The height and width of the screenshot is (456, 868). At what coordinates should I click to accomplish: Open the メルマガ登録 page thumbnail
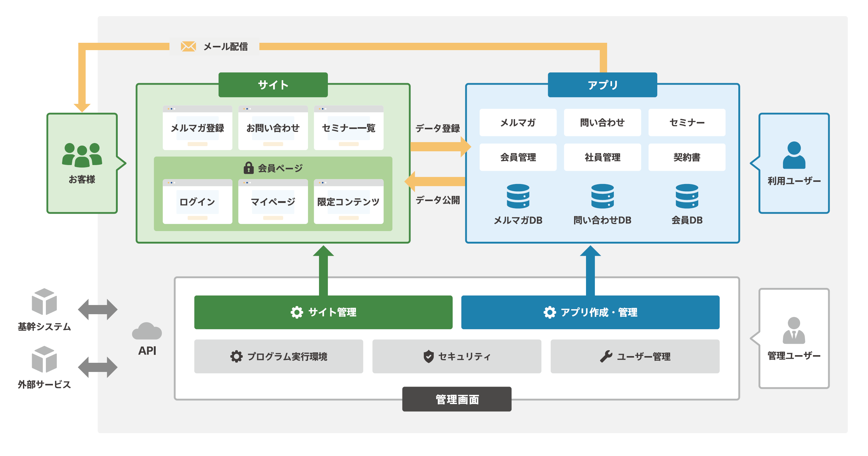tap(197, 128)
